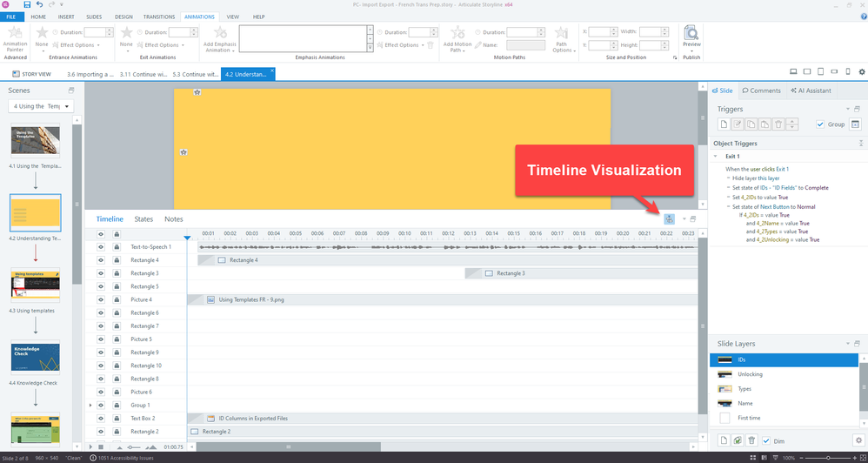
Task: Open the Comments panel tab
Action: coord(762,91)
